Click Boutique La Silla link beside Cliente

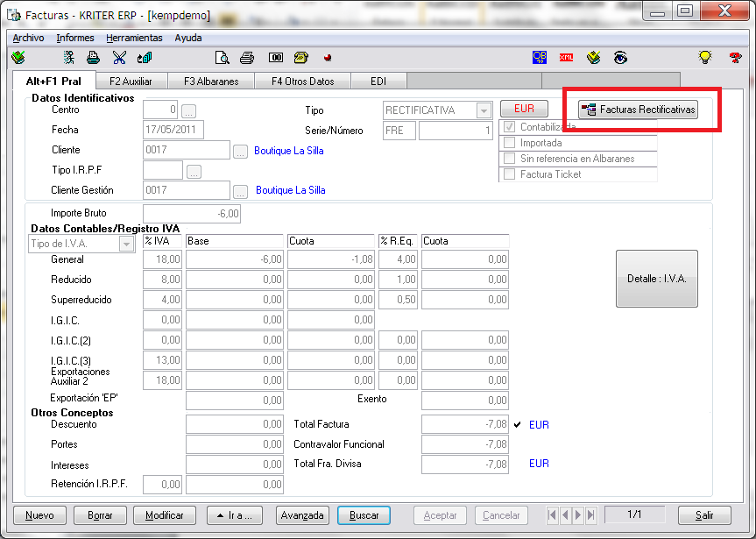[x=289, y=151]
